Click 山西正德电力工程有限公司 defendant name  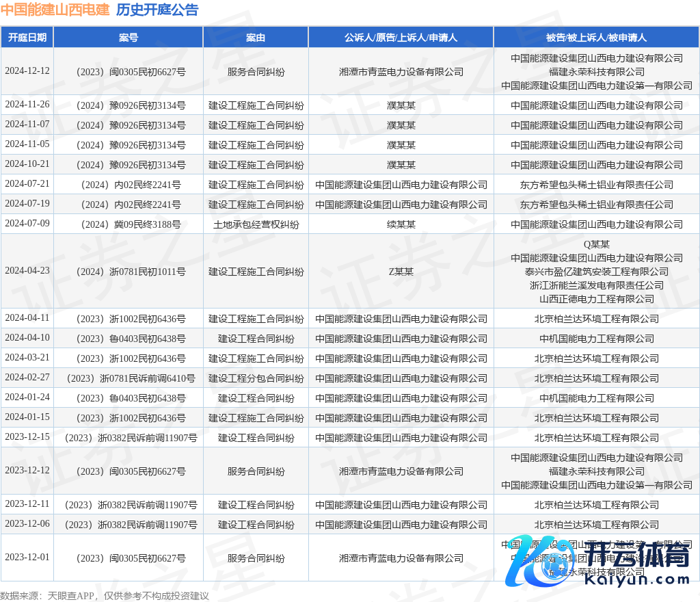point(596,299)
